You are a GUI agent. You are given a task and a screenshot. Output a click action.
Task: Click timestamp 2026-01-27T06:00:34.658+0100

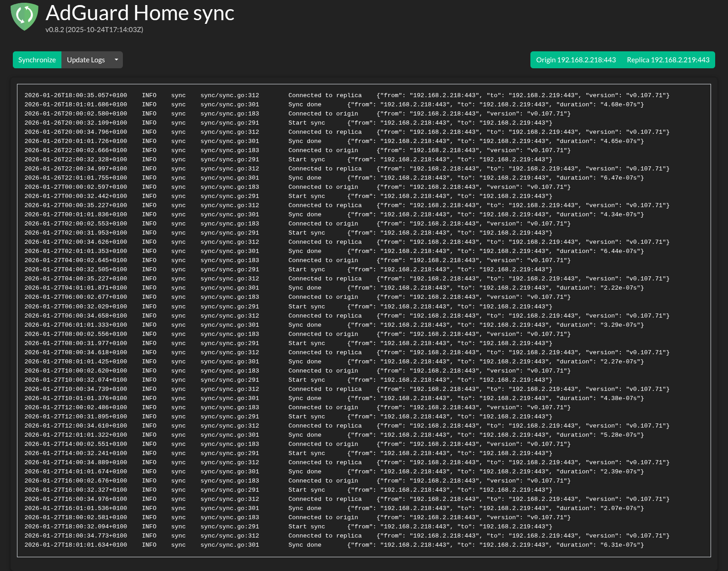click(76, 316)
